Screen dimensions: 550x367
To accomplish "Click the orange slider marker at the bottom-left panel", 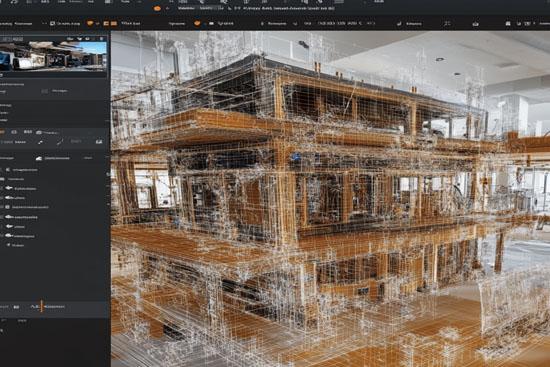I will click(41, 306).
